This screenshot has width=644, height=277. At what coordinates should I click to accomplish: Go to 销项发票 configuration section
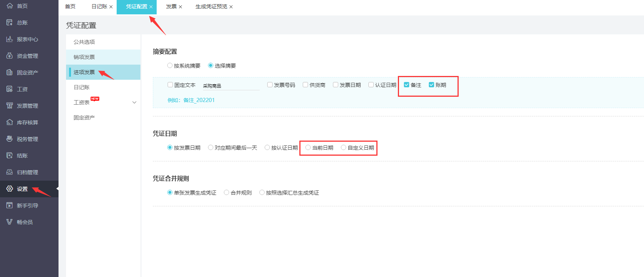tap(84, 57)
